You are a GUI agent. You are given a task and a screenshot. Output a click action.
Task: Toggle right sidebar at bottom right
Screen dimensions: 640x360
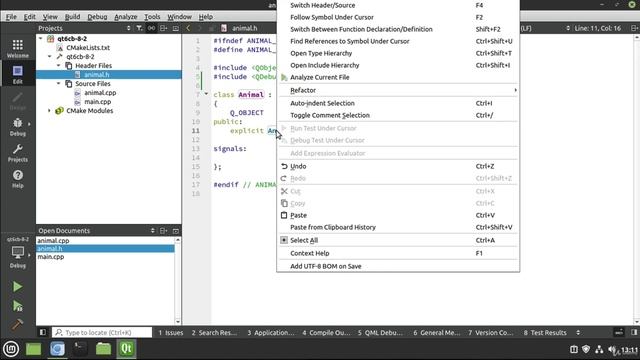pyautogui.click(x=634, y=332)
